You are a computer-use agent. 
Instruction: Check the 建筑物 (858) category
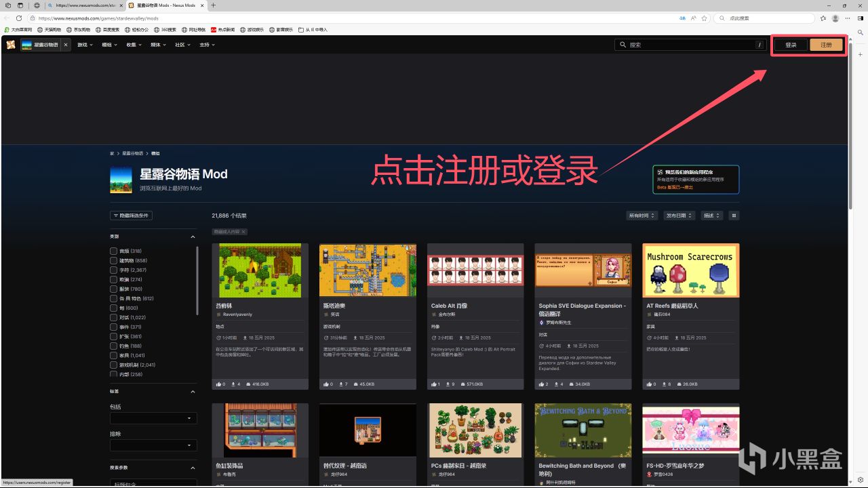[x=113, y=260]
